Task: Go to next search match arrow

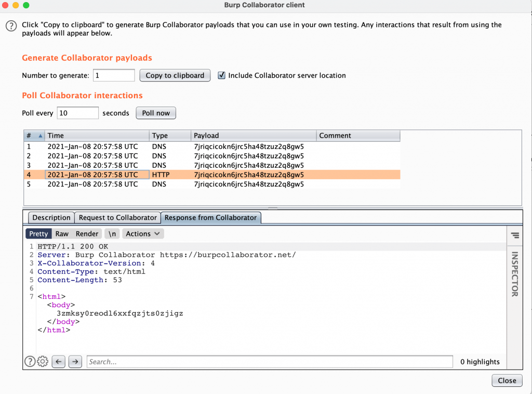Action: pyautogui.click(x=75, y=362)
